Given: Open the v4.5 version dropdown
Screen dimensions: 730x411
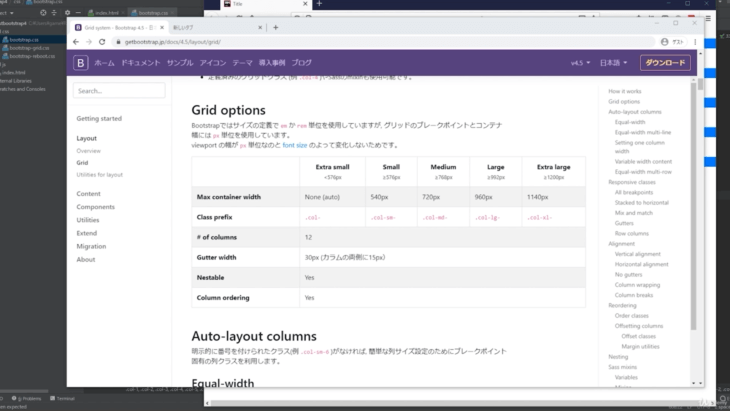Looking at the screenshot, I should coord(579,63).
